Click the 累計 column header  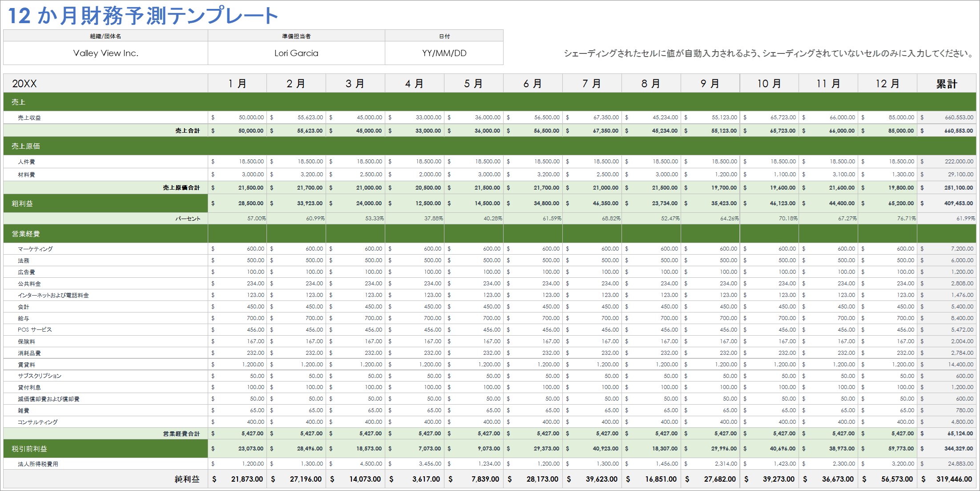pos(947,83)
